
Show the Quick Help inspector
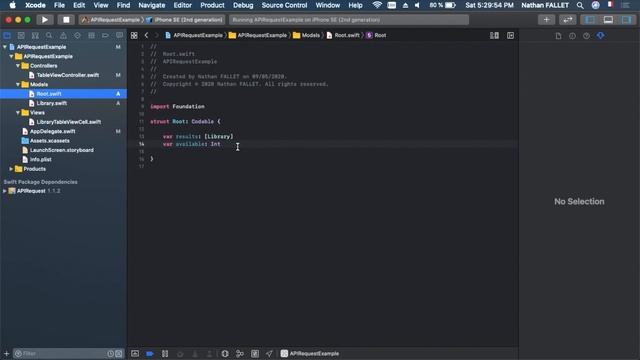click(x=587, y=36)
